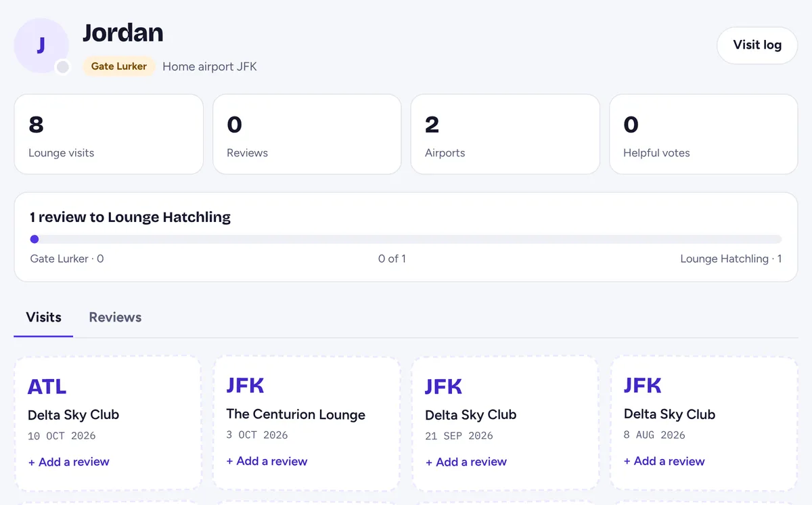Add a review for 21 SEP Delta Sky Club
812x505 pixels.
[466, 462]
